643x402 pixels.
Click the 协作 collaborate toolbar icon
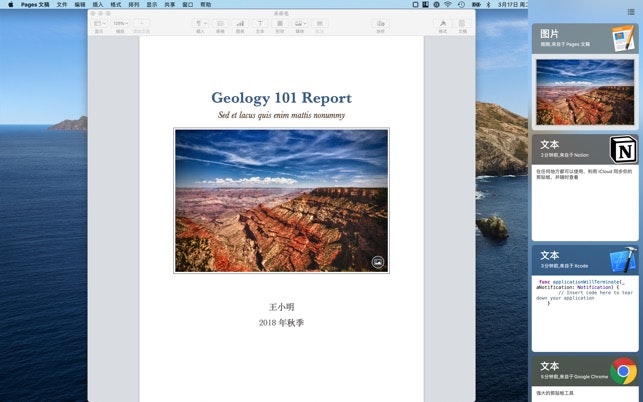pyautogui.click(x=381, y=24)
